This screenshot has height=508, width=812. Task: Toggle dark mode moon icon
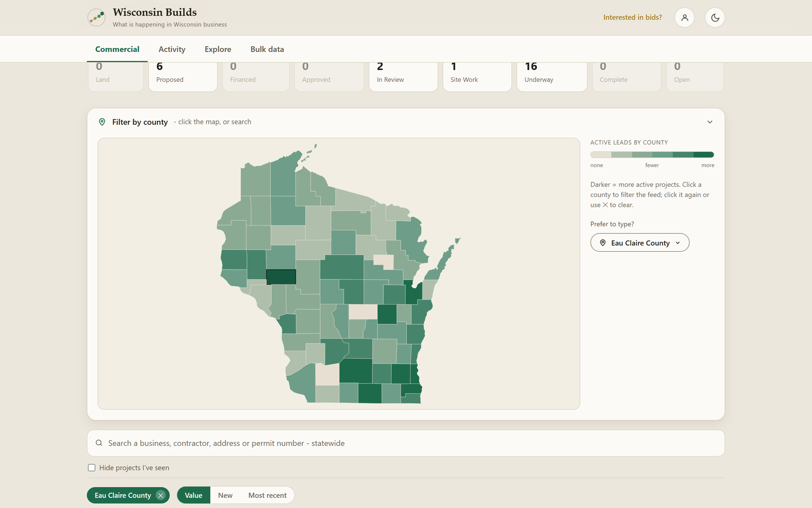click(x=715, y=17)
